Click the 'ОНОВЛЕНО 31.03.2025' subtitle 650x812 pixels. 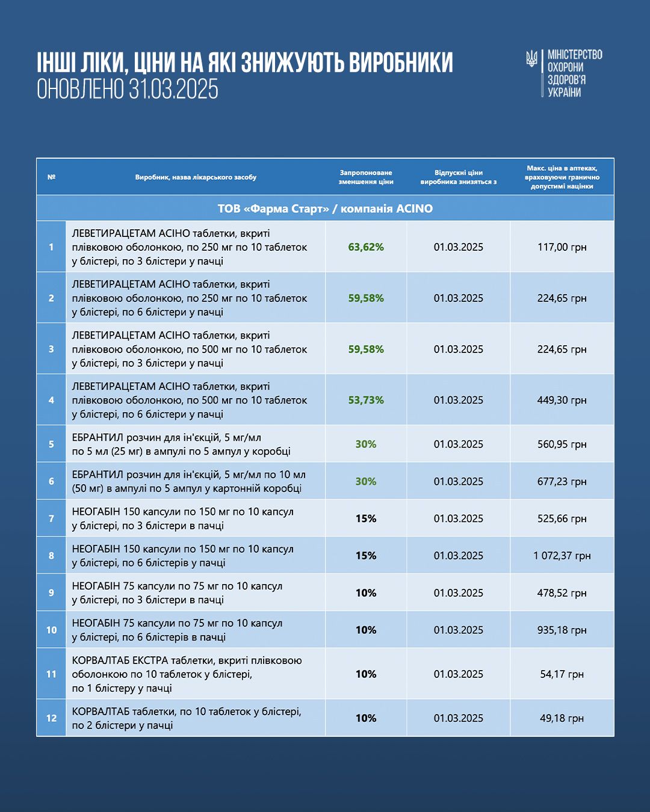[x=128, y=89]
